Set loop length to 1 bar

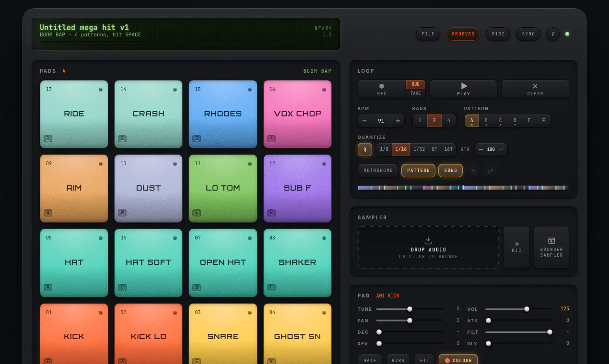point(420,121)
